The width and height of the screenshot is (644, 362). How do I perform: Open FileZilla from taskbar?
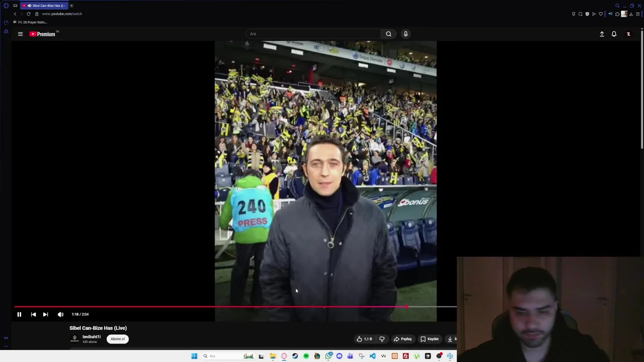pos(406,356)
